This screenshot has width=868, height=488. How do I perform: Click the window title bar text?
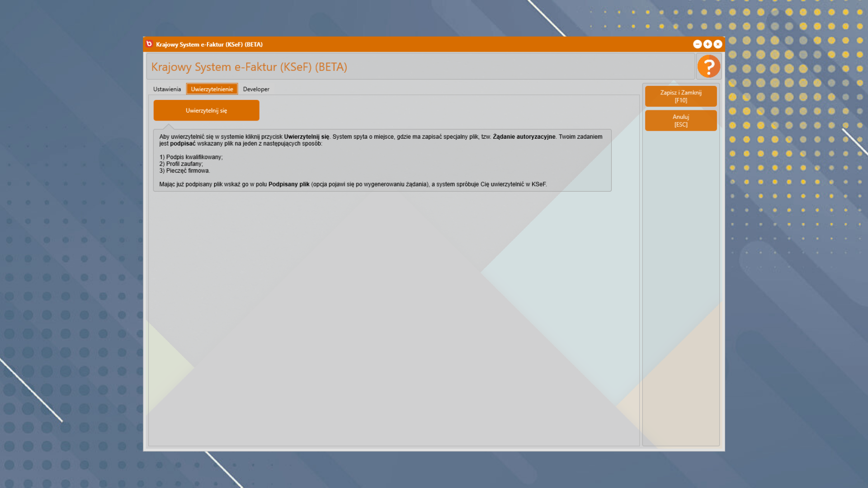tap(209, 44)
